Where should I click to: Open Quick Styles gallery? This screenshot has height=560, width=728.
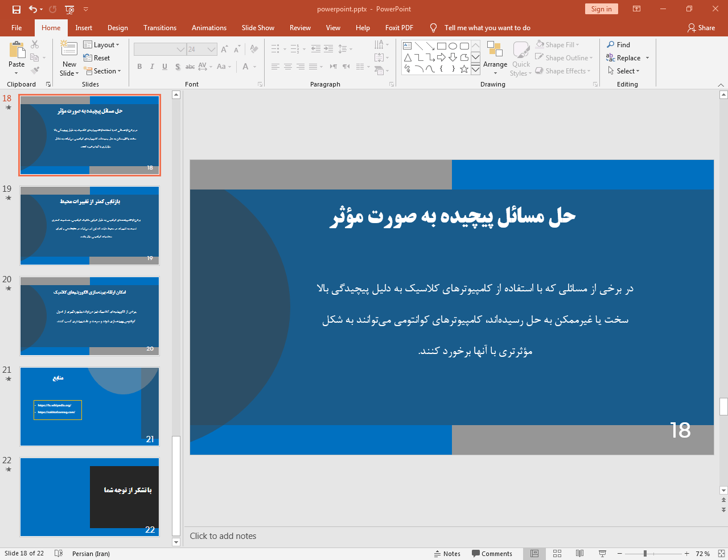pos(521,58)
